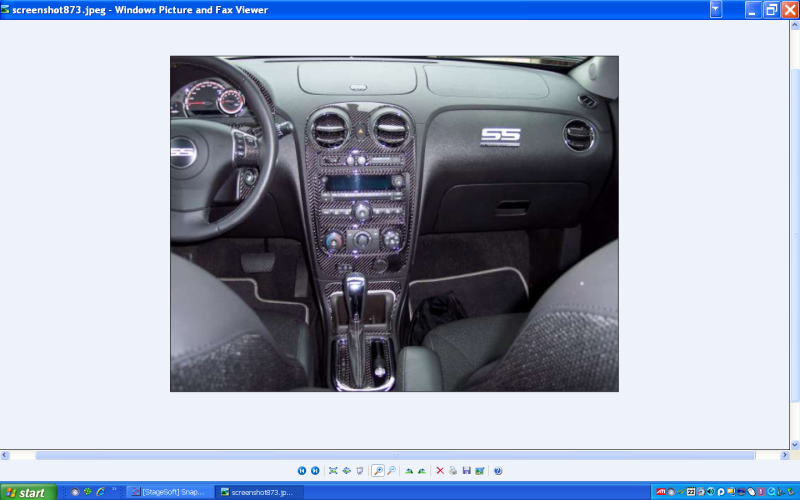Open the ATI tray icon

click(661, 492)
